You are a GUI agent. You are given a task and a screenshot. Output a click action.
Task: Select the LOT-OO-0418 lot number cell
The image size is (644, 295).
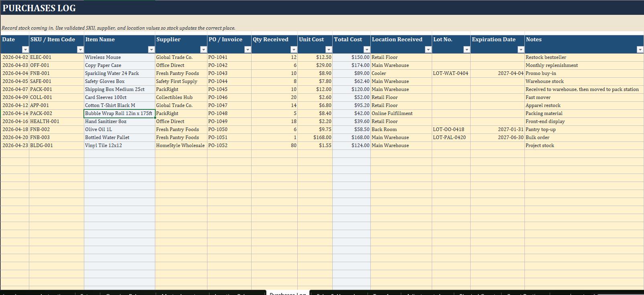[x=451, y=129]
